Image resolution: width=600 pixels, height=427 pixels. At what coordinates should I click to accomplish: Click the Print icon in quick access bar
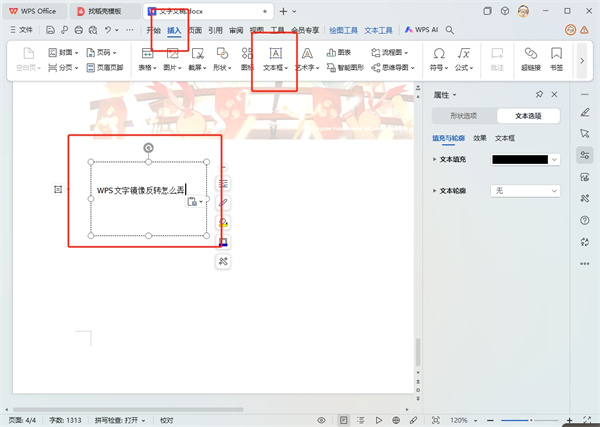[78, 30]
